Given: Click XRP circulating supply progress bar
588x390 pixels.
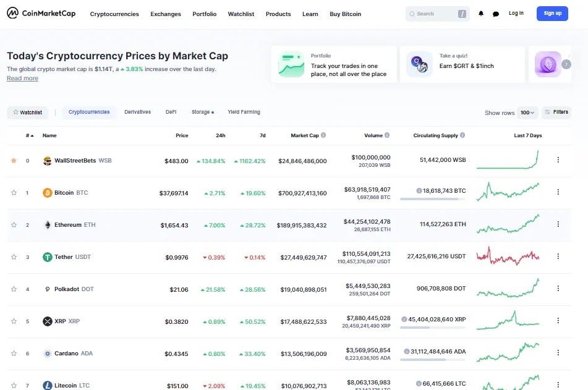Looking at the screenshot, I should pyautogui.click(x=433, y=328).
